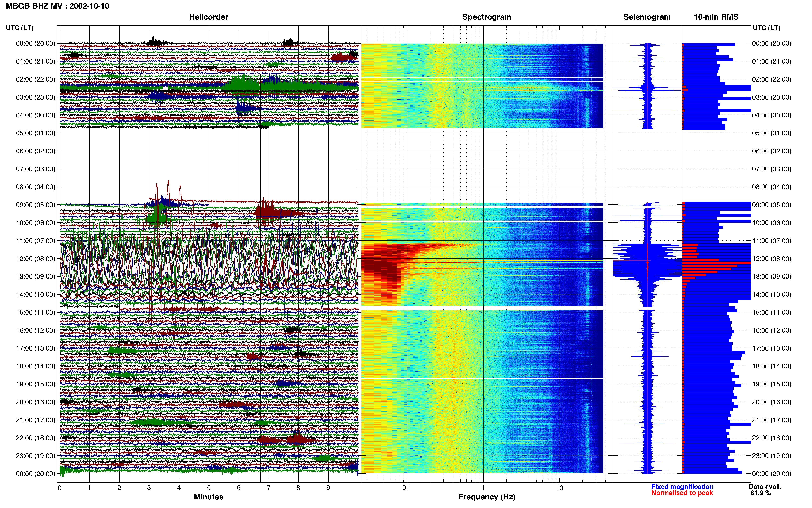
Task: Click '13:00 (09:00)' on the RMS time axis
Action: click(x=772, y=277)
